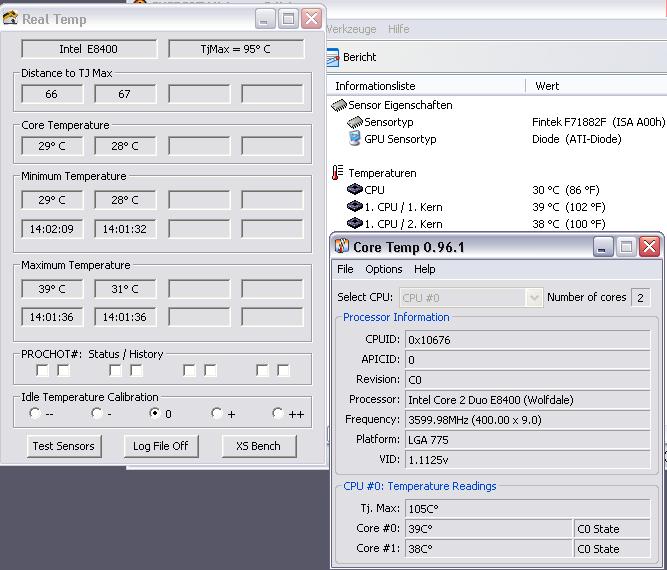Click the GPU Sensortyp monitor icon
This screenshot has width=667, height=570.
(x=354, y=139)
